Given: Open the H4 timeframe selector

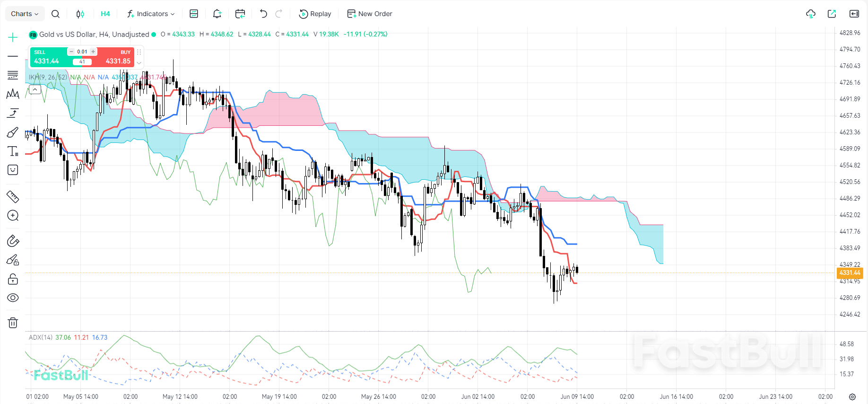Looking at the screenshot, I should tap(105, 14).
